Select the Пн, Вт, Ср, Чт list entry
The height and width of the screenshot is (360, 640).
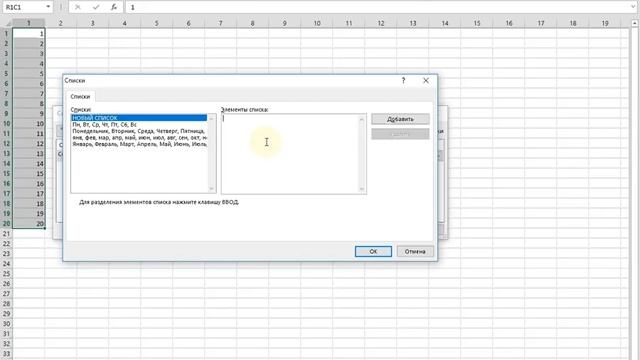(x=139, y=124)
